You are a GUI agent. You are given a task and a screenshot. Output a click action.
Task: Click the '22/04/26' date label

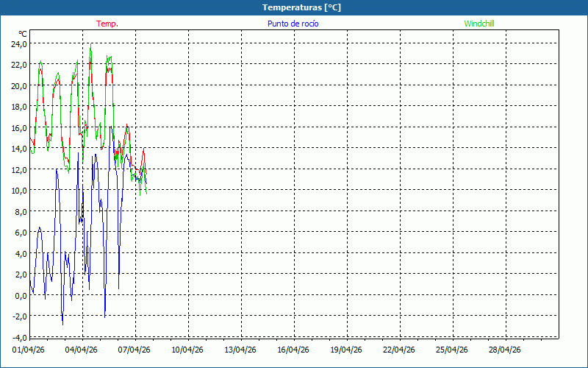click(x=398, y=350)
